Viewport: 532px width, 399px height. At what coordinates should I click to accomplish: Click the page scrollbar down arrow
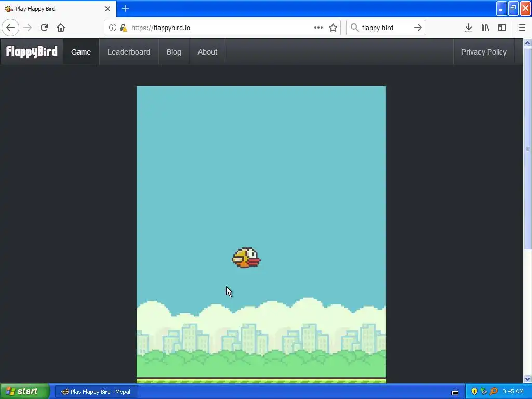click(x=528, y=379)
